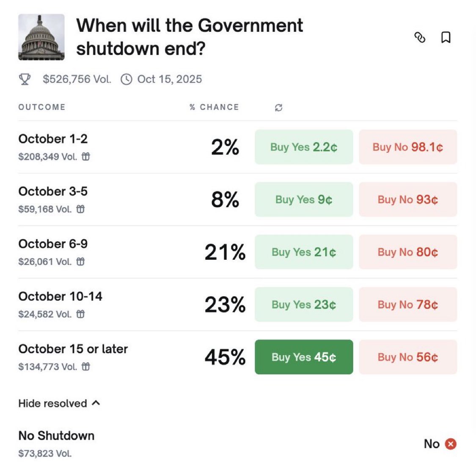Click the clock icon before Oct 15, 2025
Image resolution: width=476 pixels, height=476 pixels.
click(127, 80)
